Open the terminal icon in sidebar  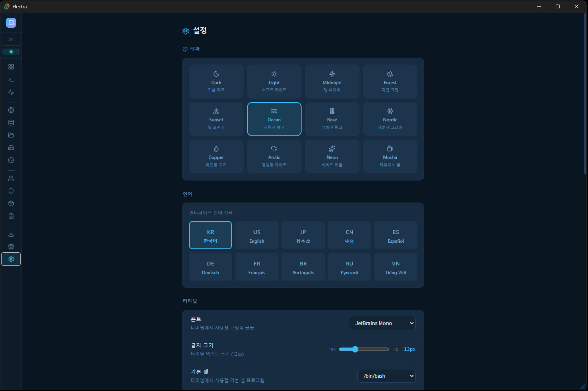11,80
